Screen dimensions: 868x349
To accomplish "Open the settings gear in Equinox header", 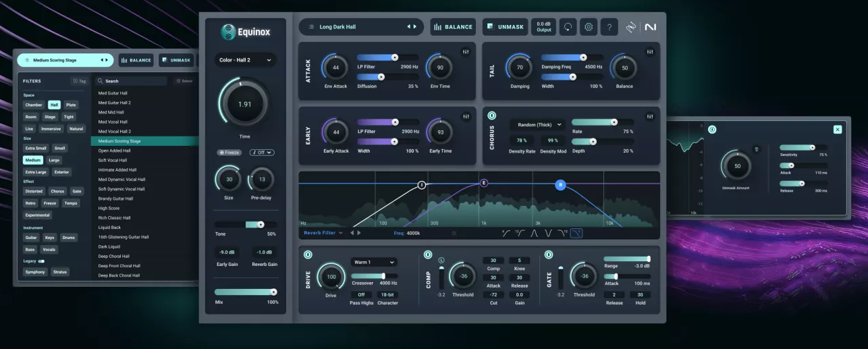I will [x=589, y=27].
